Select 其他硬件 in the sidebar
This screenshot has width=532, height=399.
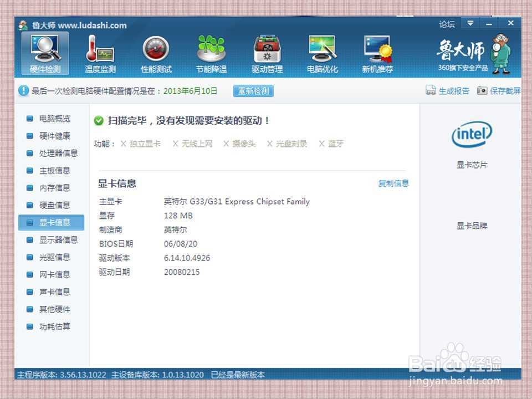(x=51, y=309)
